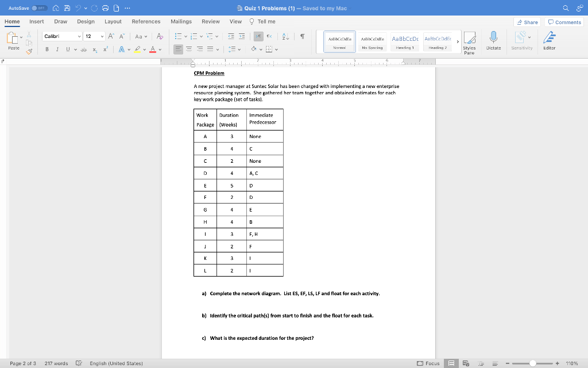This screenshot has height=368, width=588.
Task: Apply shading paint bucket
Action: coord(254,49)
